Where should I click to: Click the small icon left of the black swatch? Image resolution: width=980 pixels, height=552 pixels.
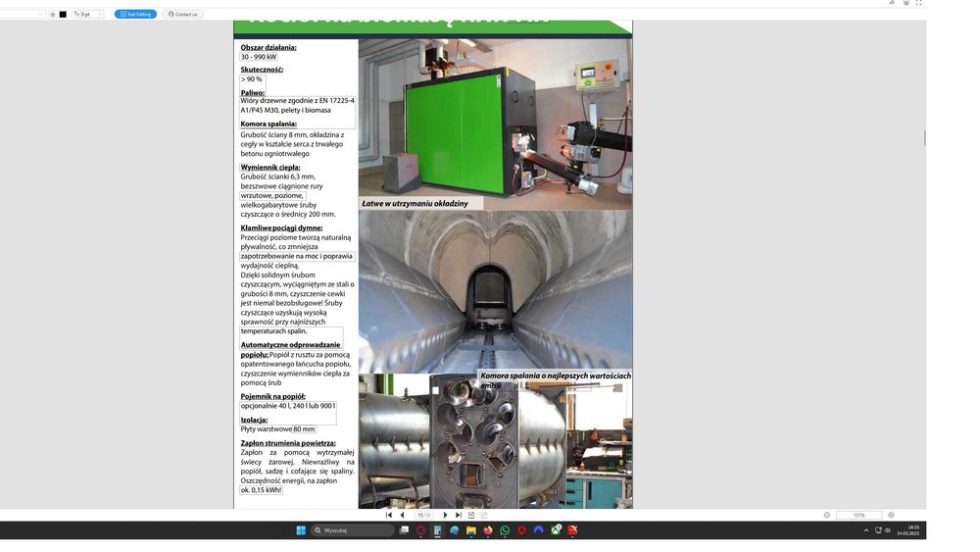53,14
